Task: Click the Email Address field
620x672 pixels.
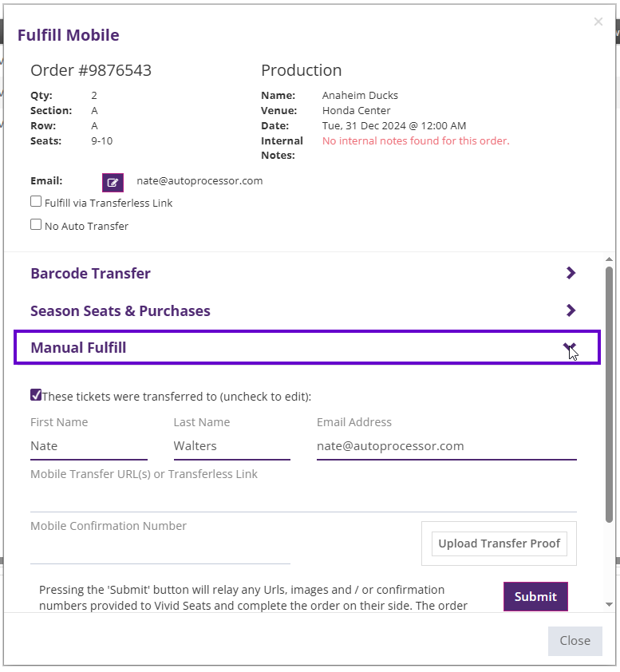Action: coord(446,446)
